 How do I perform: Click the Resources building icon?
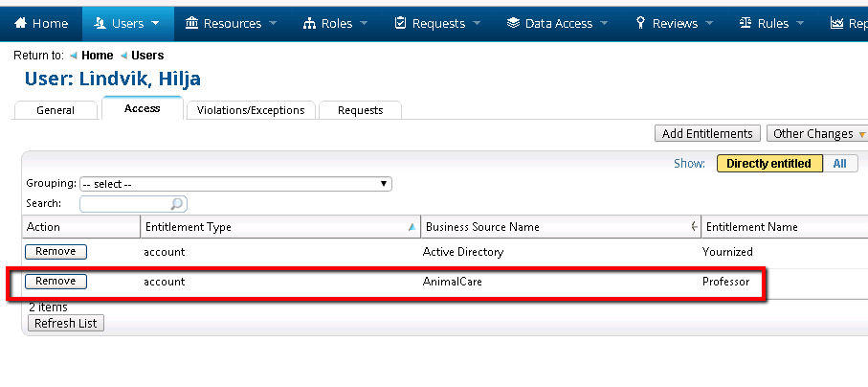coord(192,23)
